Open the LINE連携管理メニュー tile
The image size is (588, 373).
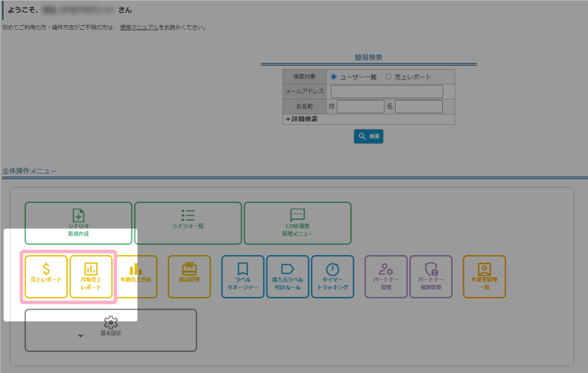point(297,223)
